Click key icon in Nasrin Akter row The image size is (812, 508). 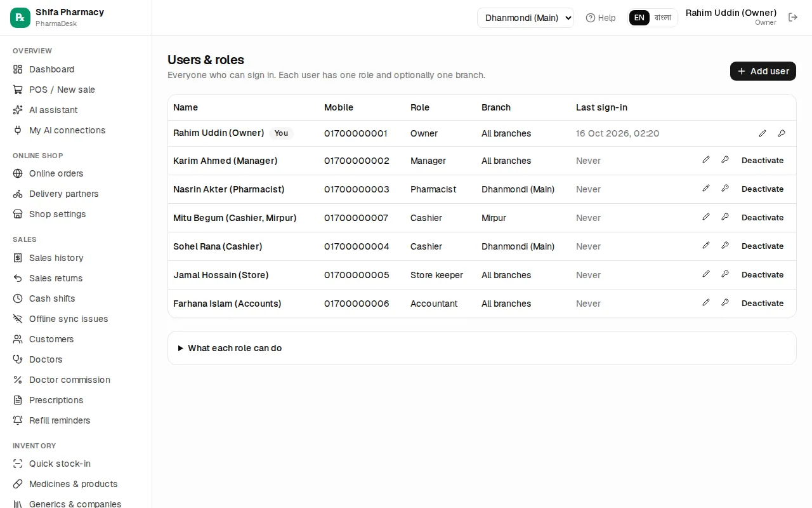click(725, 189)
